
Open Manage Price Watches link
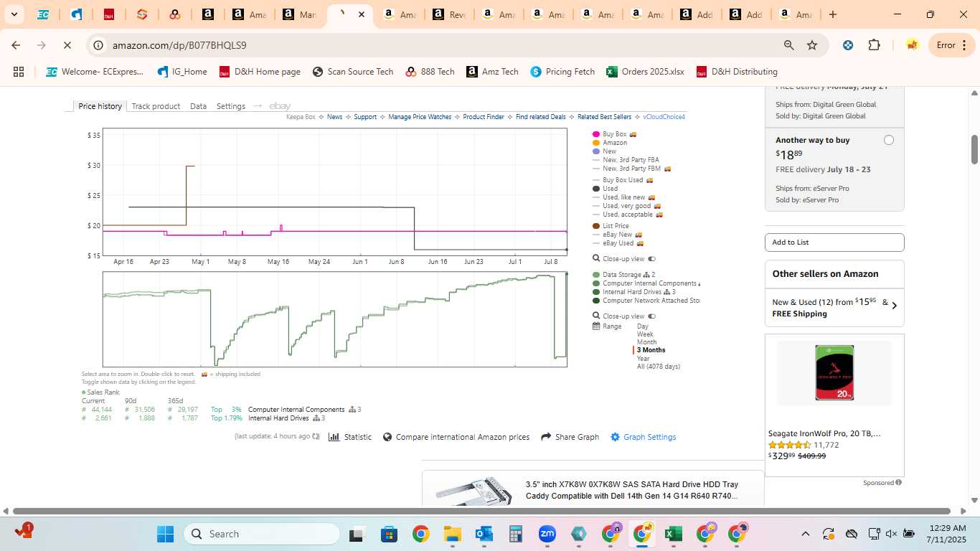[x=420, y=117]
